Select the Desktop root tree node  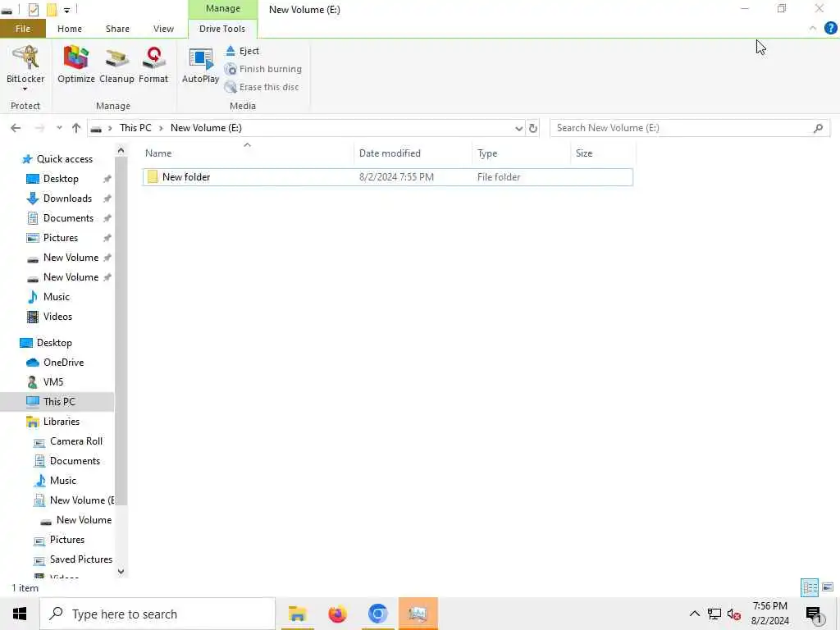(x=54, y=343)
